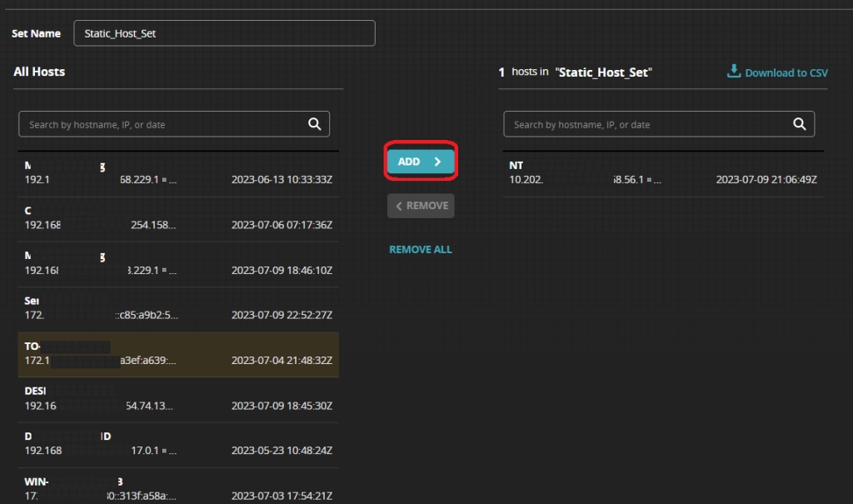Select highlighted TO- host dated 2023-07-04
Image resolution: width=853 pixels, height=504 pixels.
(178, 354)
